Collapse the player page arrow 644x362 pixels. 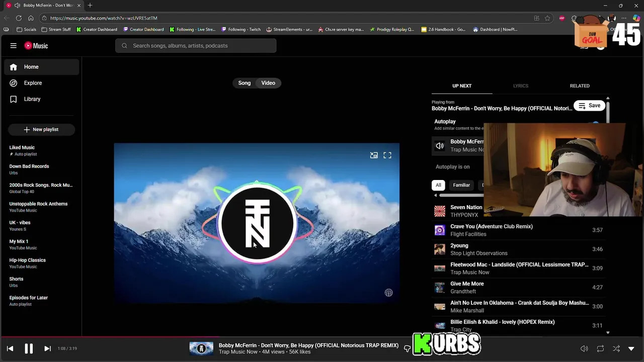pos(631,348)
